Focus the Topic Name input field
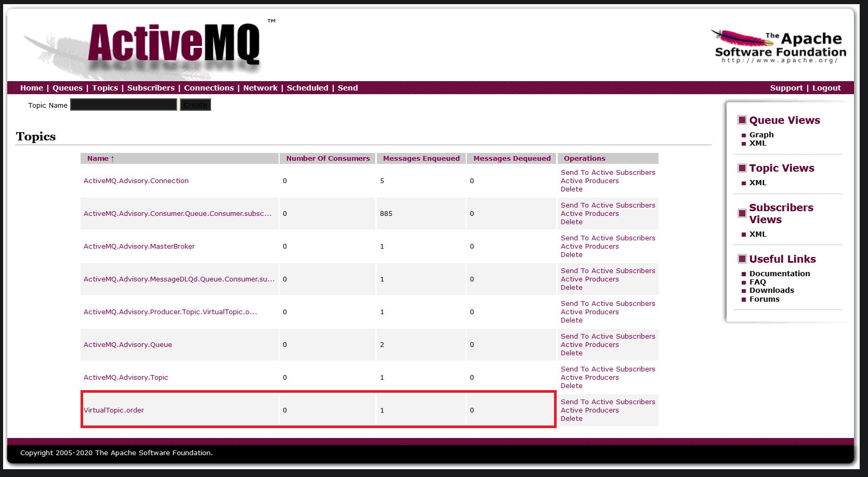The width and height of the screenshot is (868, 477). [124, 105]
